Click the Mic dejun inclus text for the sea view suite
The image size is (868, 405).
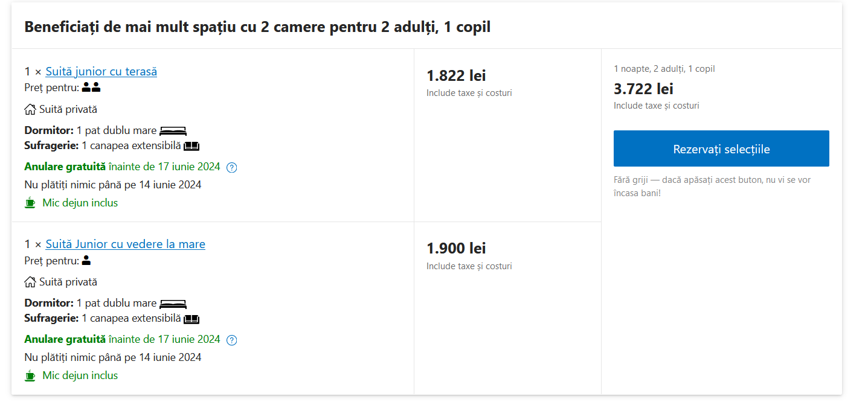click(x=80, y=375)
